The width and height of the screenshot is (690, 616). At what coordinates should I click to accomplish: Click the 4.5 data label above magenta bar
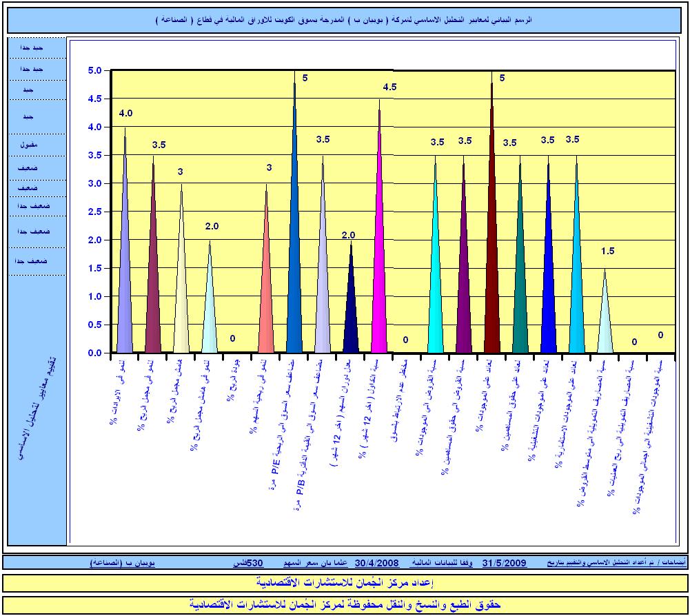click(x=389, y=87)
